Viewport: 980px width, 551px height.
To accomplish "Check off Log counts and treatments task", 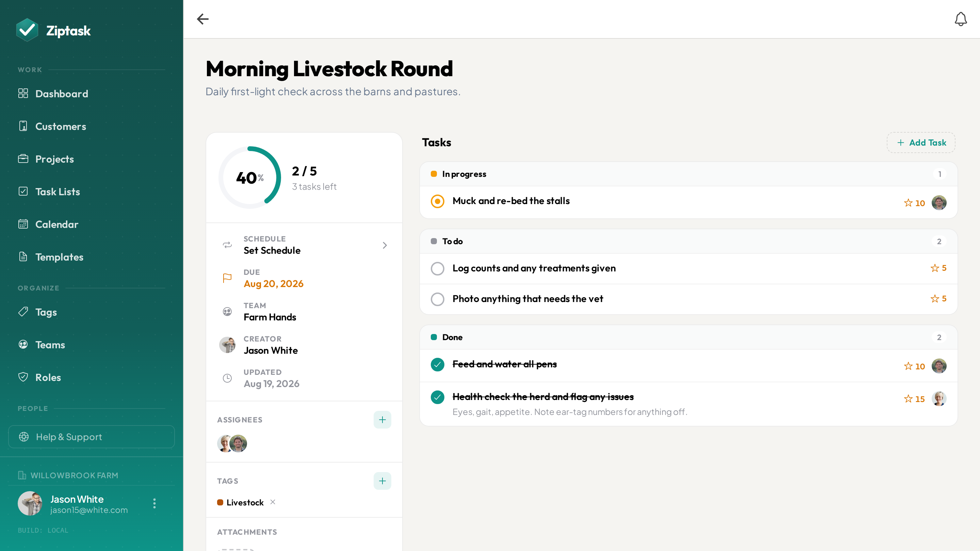I will click(x=438, y=268).
